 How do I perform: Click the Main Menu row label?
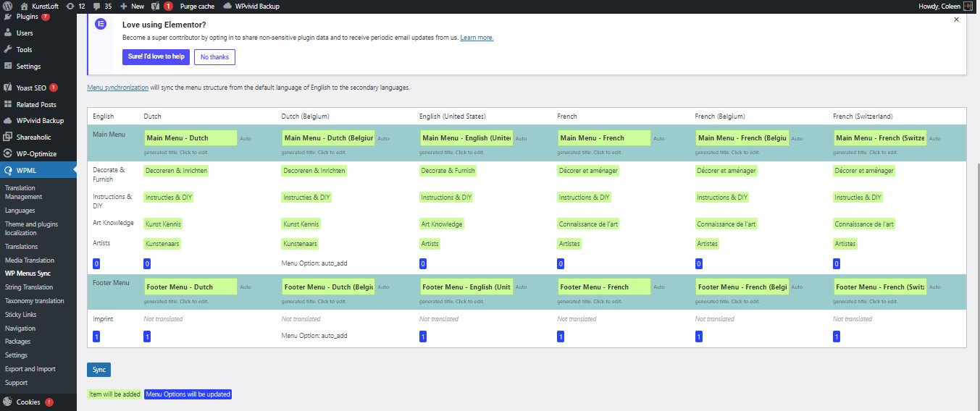coord(109,135)
